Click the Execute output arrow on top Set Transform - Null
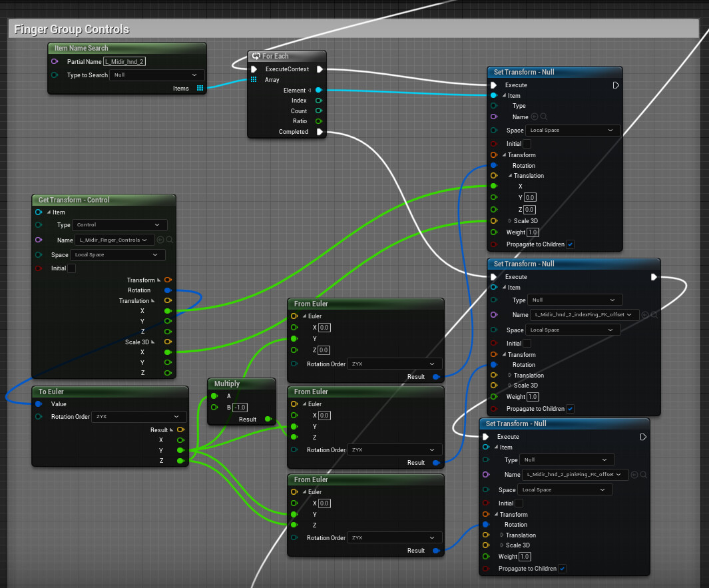The width and height of the screenshot is (709, 588). tap(616, 85)
